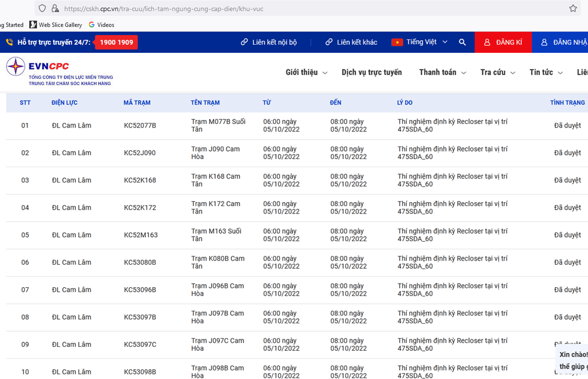The width and height of the screenshot is (588, 379).
Task: Open the Liên kết nội bộ link
Action: tap(269, 42)
